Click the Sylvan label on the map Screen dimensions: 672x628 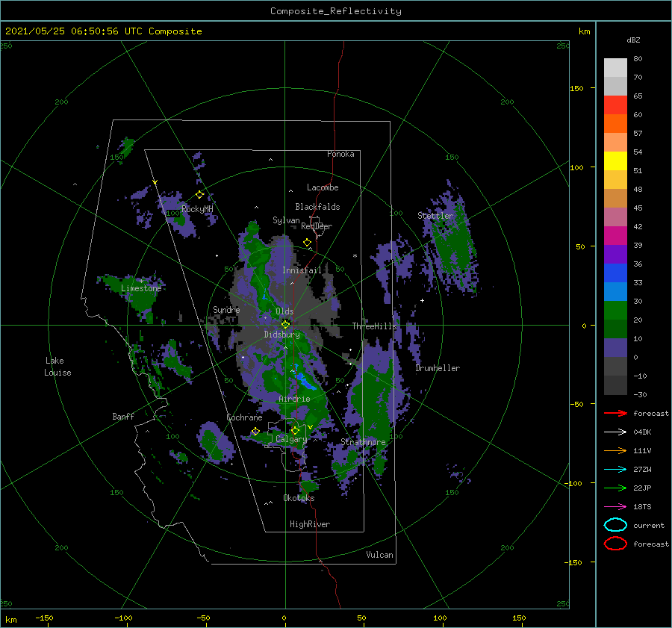coord(286,220)
